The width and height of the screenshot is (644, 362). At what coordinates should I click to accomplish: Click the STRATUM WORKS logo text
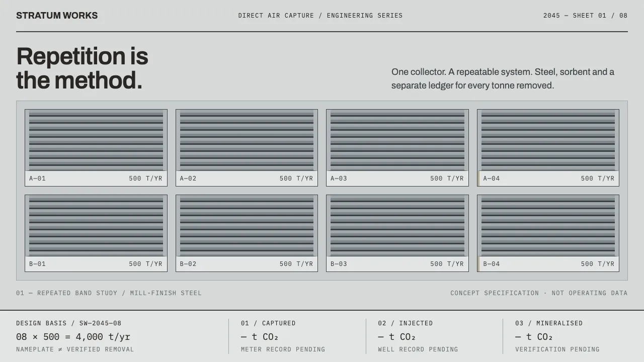pyautogui.click(x=57, y=16)
